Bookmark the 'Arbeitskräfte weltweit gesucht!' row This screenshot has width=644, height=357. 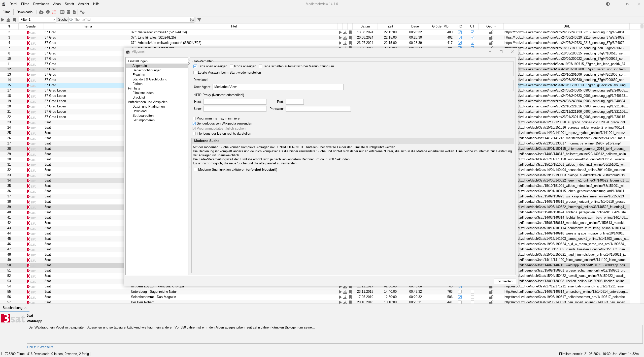350,43
